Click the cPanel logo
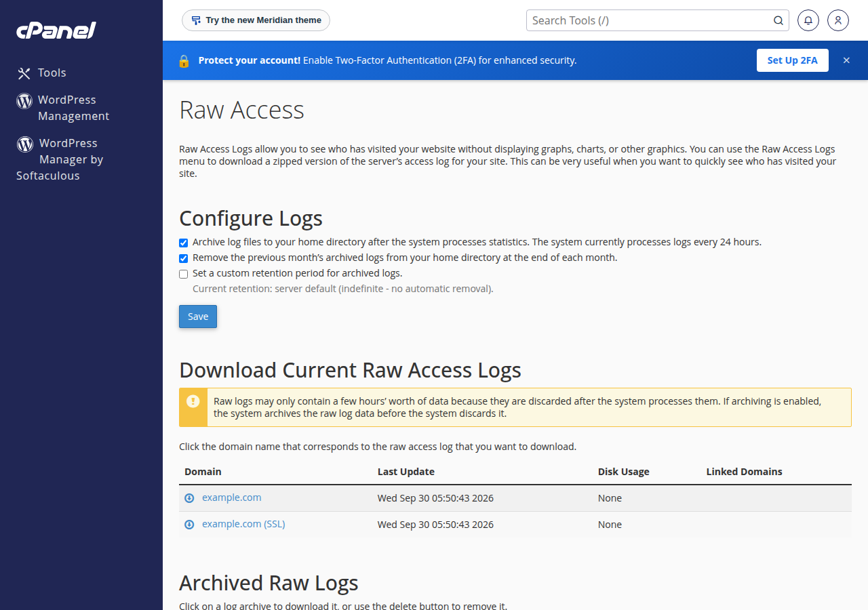This screenshot has width=868, height=610. [x=56, y=30]
